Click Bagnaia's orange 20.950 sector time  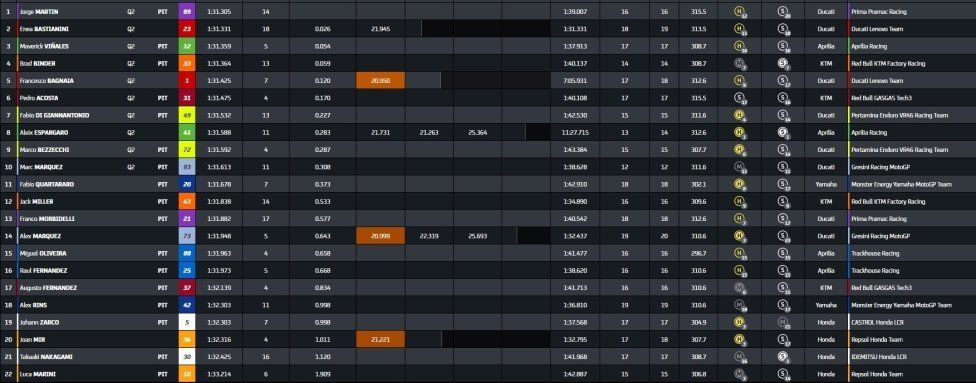(380, 80)
